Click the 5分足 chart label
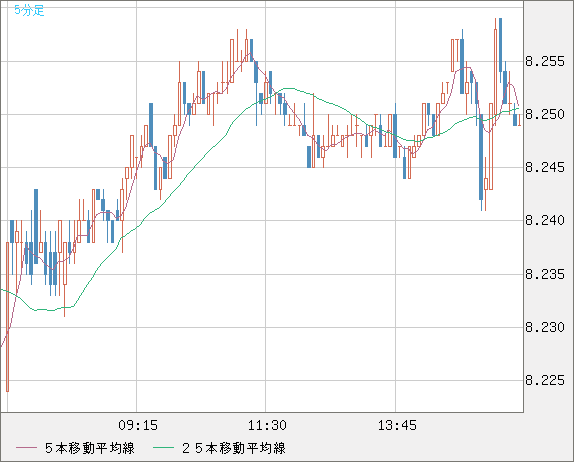 coord(29,10)
